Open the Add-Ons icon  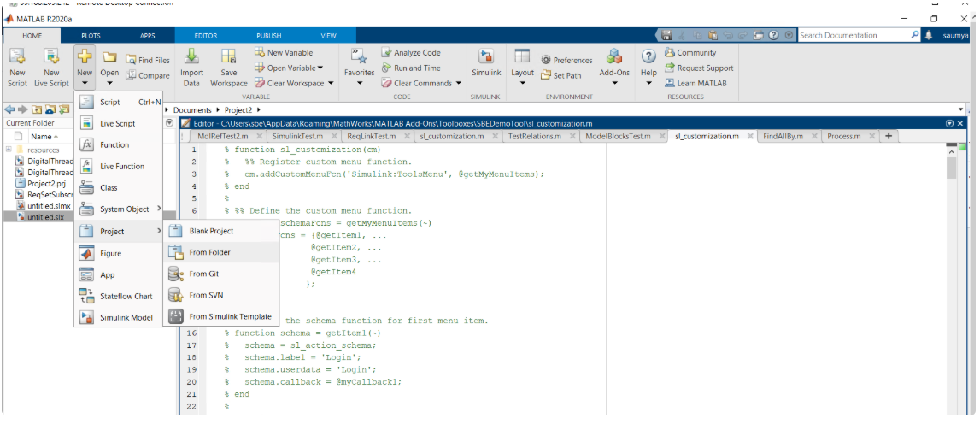pyautogui.click(x=613, y=57)
